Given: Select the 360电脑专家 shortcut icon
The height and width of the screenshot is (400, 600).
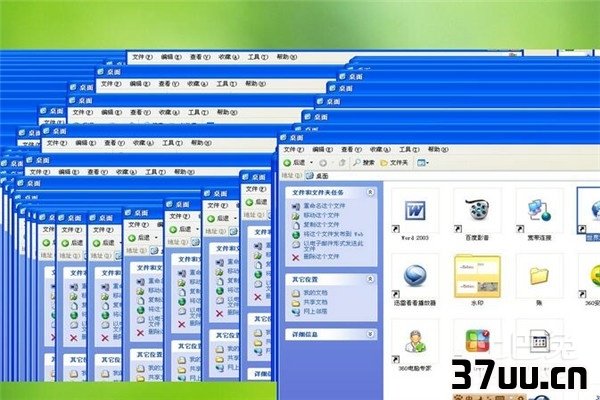Looking at the screenshot, I should (415, 341).
